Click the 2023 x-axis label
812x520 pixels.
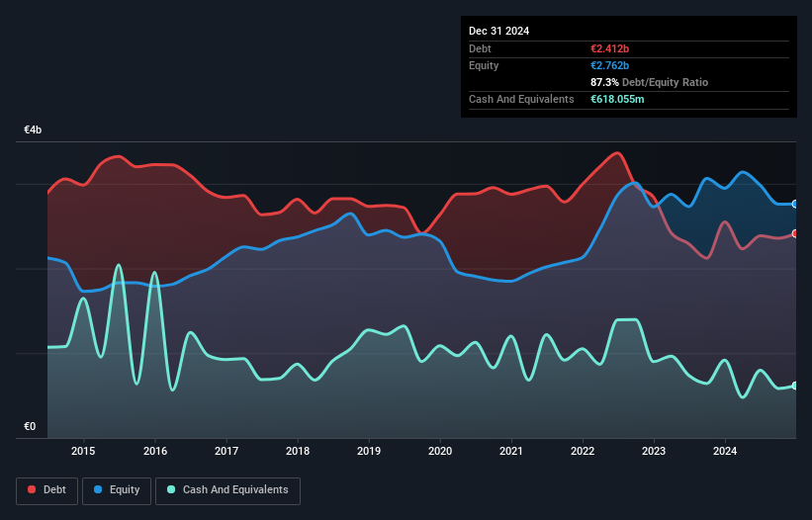[x=654, y=451]
